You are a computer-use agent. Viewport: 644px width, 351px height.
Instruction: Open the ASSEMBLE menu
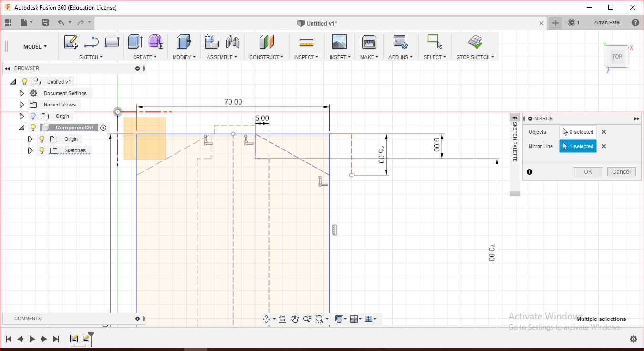(x=222, y=57)
